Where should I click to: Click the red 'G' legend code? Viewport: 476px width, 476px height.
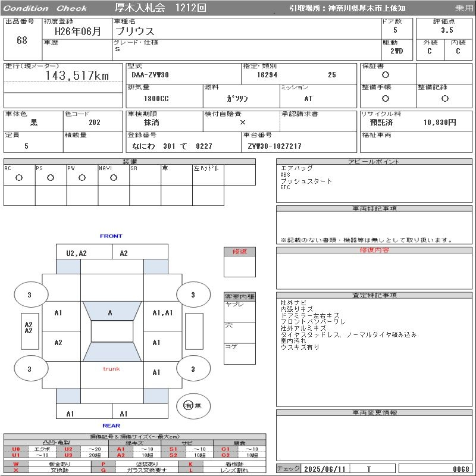[x=103, y=470]
